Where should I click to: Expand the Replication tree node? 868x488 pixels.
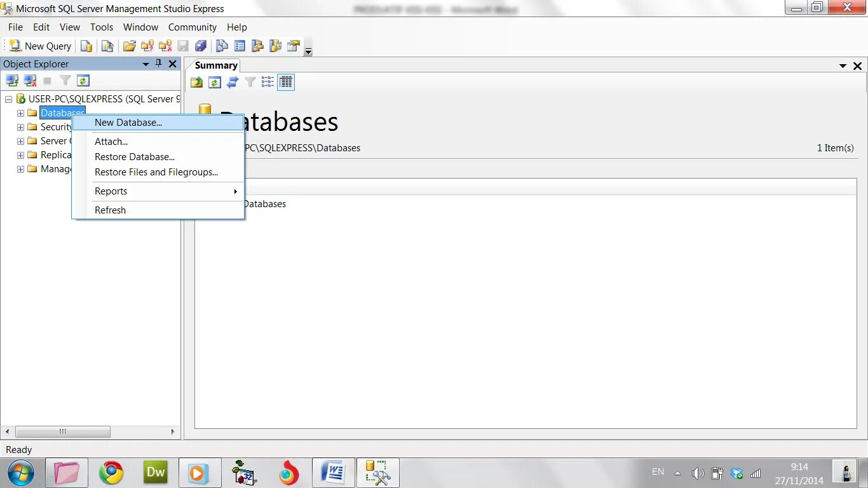pos(20,155)
